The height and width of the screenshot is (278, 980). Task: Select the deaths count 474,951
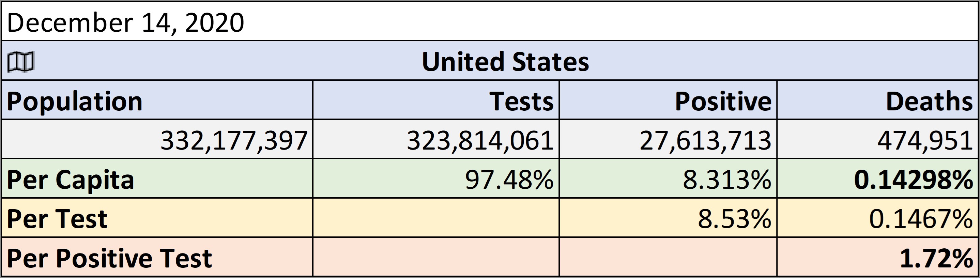pos(877,139)
